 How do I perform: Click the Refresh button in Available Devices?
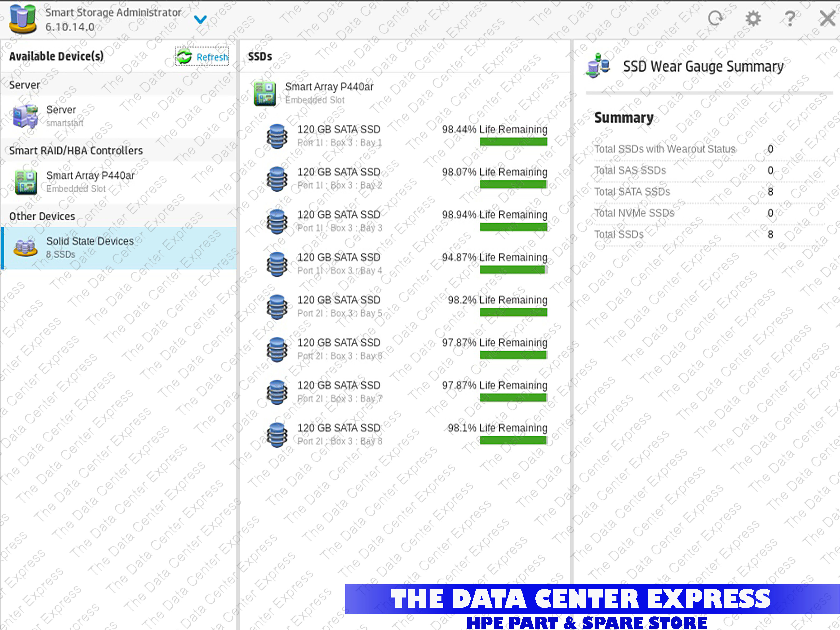[202, 57]
